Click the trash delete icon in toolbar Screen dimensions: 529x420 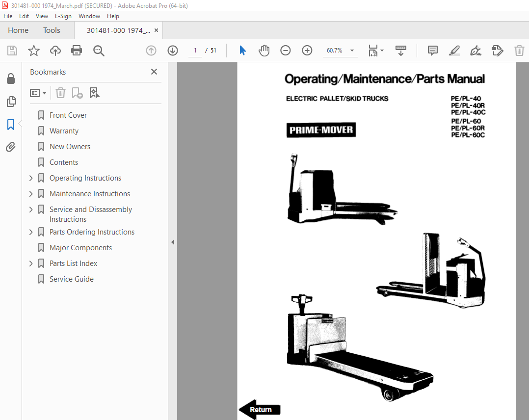point(519,51)
